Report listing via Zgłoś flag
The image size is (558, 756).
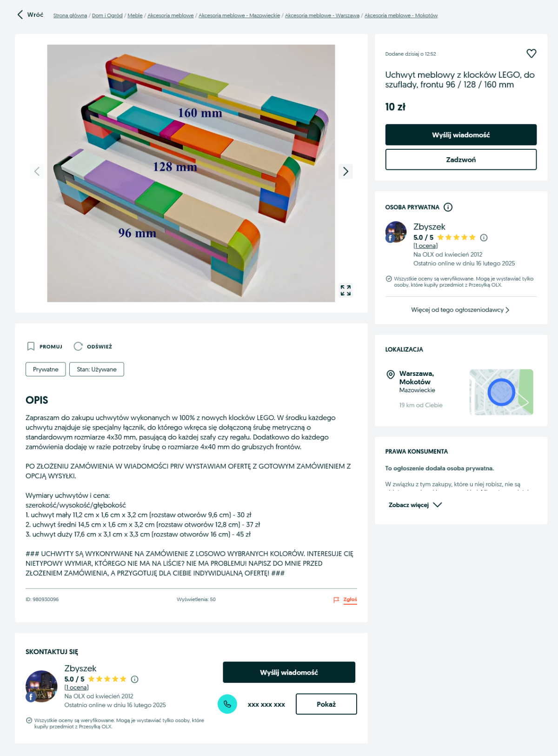tap(345, 600)
